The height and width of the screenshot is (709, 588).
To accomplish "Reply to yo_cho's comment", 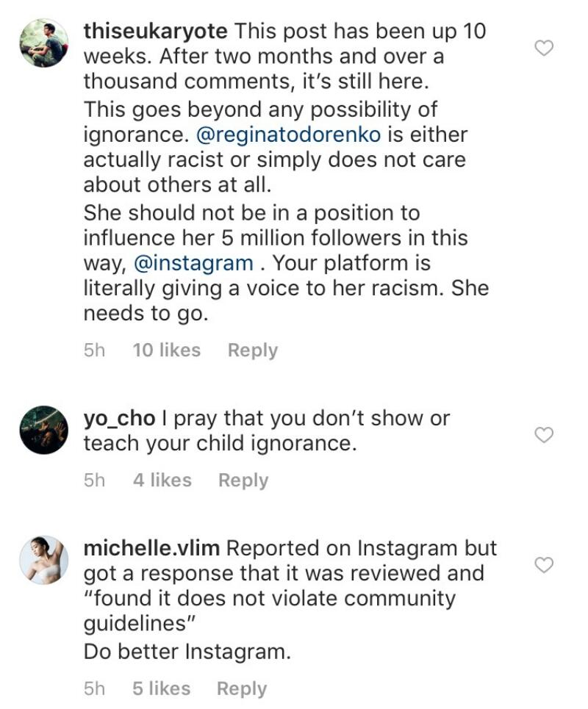I will coord(243,481).
